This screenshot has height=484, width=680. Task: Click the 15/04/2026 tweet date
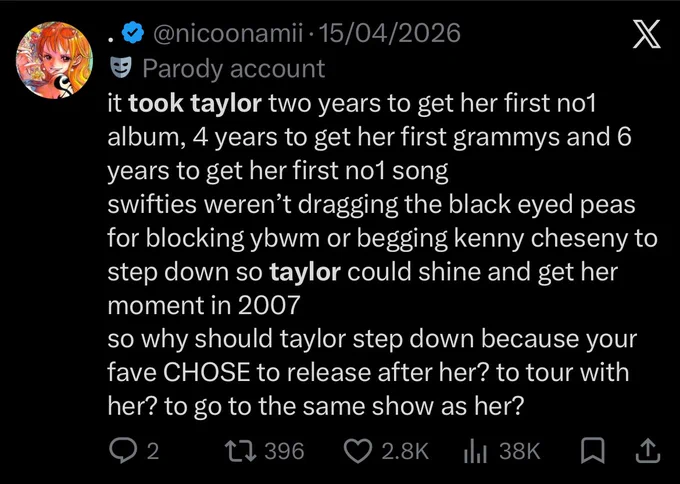389,33
